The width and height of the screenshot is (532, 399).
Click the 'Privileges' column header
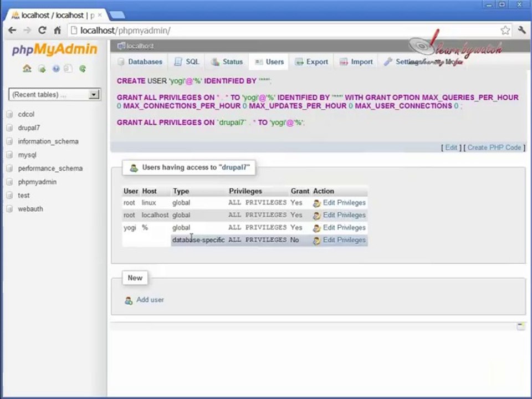245,191
